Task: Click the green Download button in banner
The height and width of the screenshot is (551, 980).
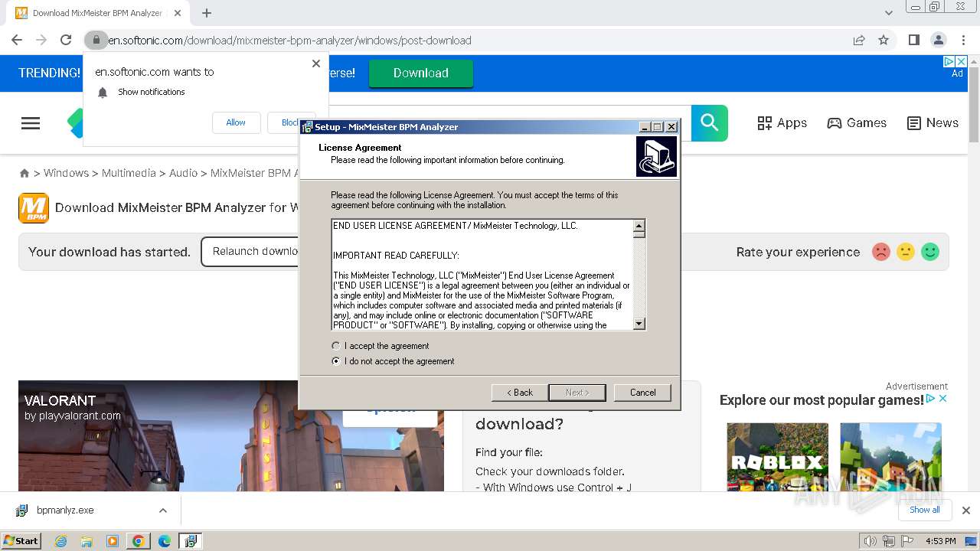Action: tap(421, 73)
